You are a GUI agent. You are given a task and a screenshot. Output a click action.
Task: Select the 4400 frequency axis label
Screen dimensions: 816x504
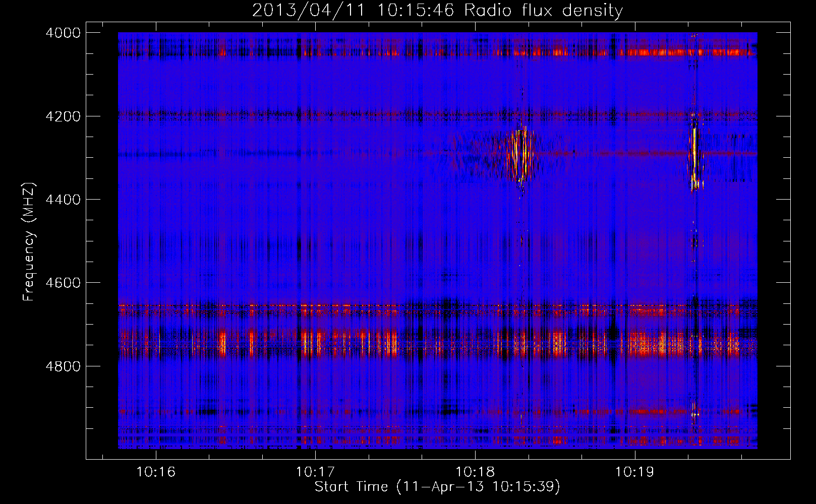tap(63, 200)
